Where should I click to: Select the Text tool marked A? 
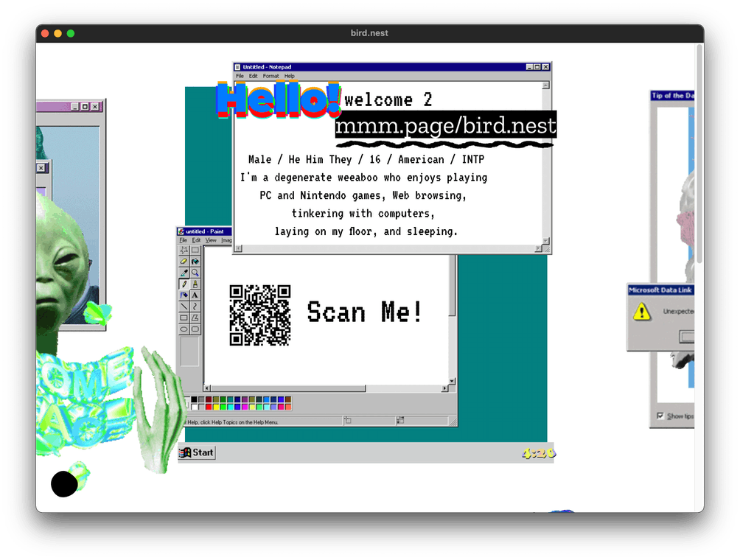[195, 295]
